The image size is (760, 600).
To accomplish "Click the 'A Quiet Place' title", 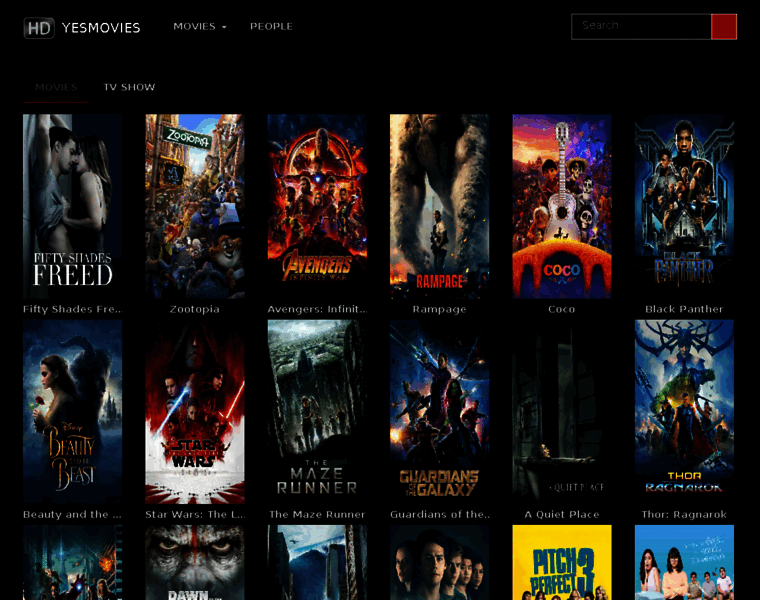I will pyautogui.click(x=562, y=515).
